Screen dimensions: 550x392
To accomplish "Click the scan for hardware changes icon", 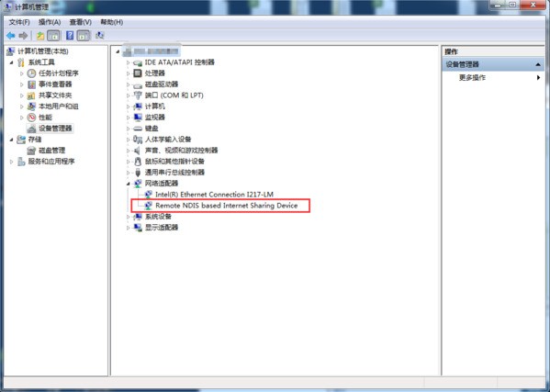I will [100, 36].
